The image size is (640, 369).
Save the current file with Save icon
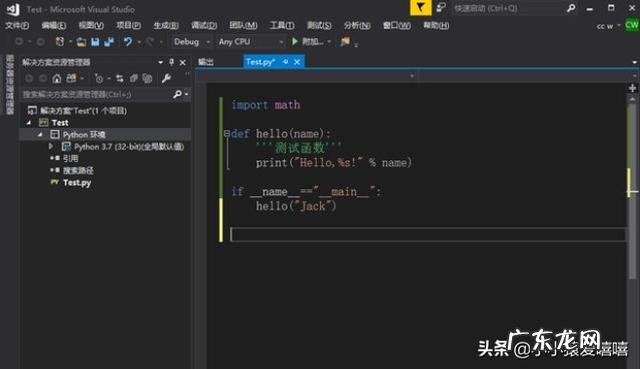coord(95,41)
